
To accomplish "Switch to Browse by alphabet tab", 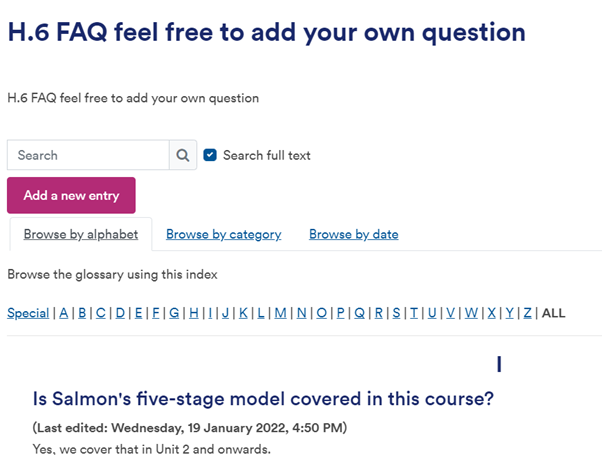I will (80, 235).
